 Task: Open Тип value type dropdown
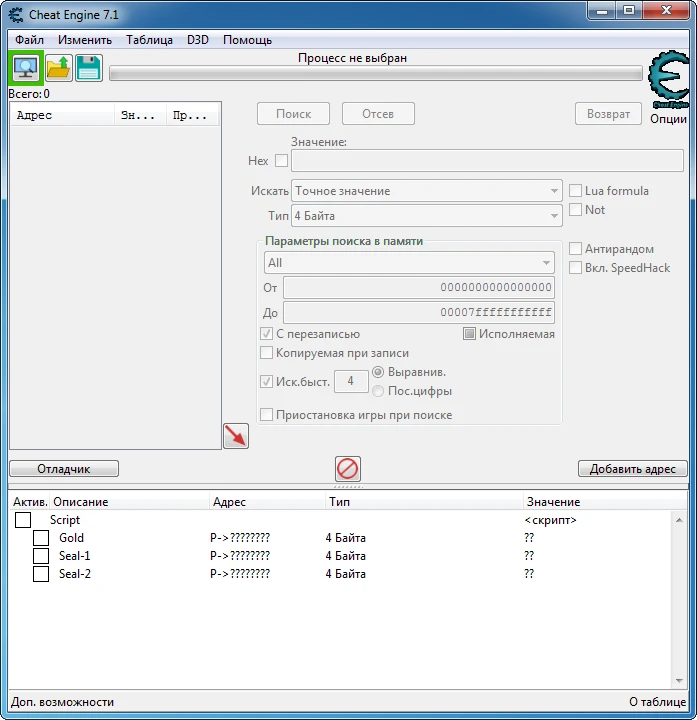click(427, 215)
